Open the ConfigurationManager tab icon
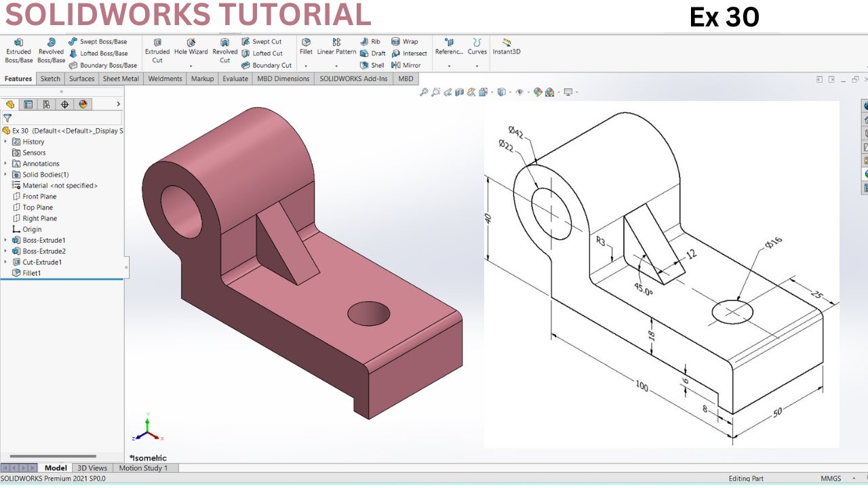Viewport: 868px width, 488px height. [x=46, y=104]
